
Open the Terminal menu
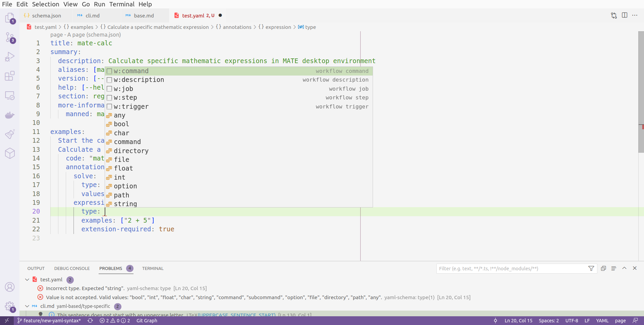click(x=122, y=4)
